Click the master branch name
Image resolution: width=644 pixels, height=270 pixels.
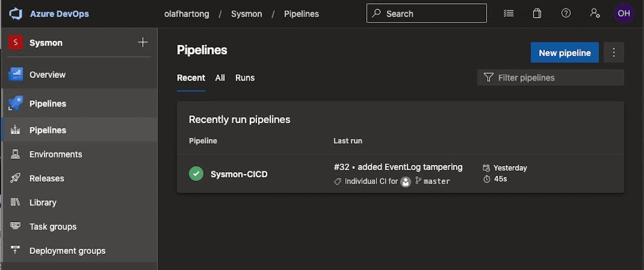tap(437, 182)
